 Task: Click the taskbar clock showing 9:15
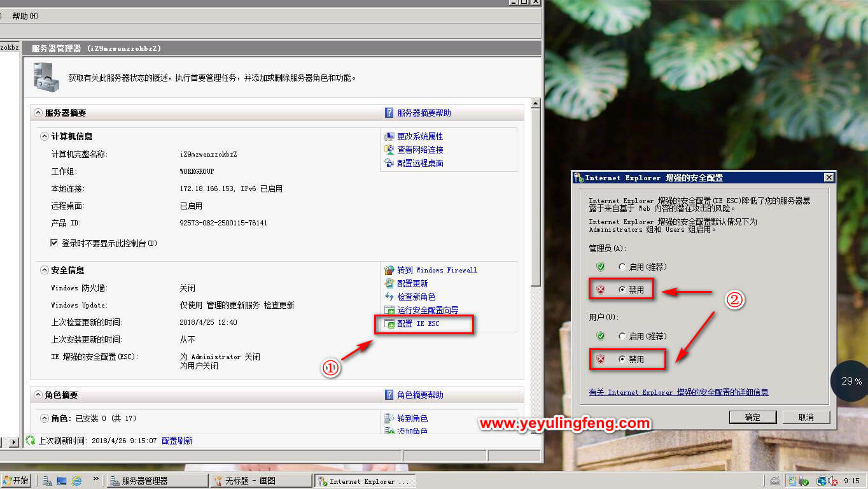click(852, 481)
